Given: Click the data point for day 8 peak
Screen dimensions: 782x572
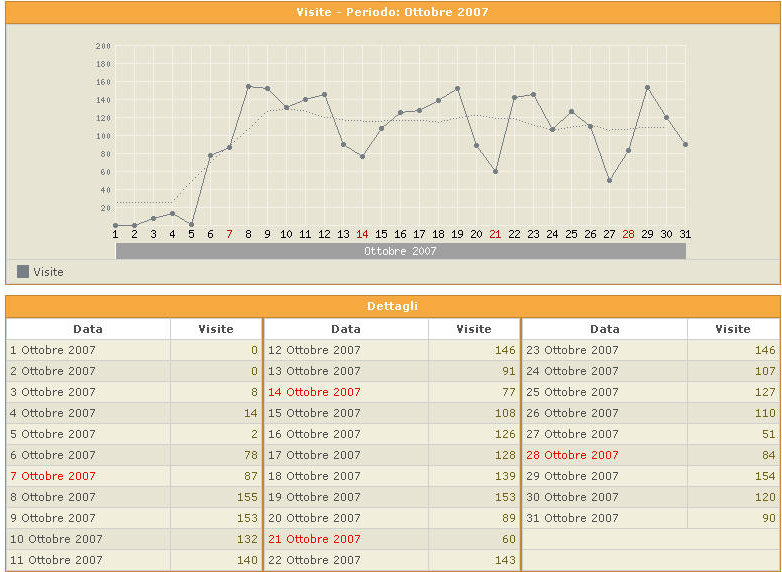Looking at the screenshot, I should click(x=248, y=86).
